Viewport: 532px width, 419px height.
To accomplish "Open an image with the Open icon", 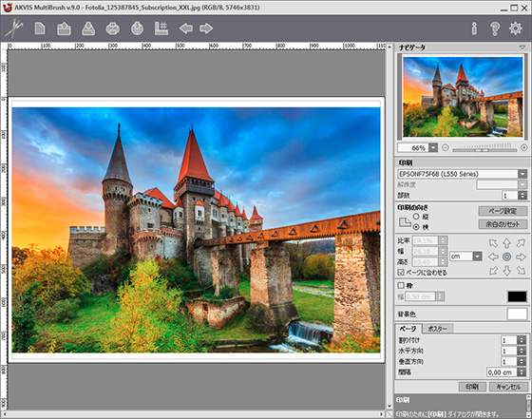I will tap(64, 29).
